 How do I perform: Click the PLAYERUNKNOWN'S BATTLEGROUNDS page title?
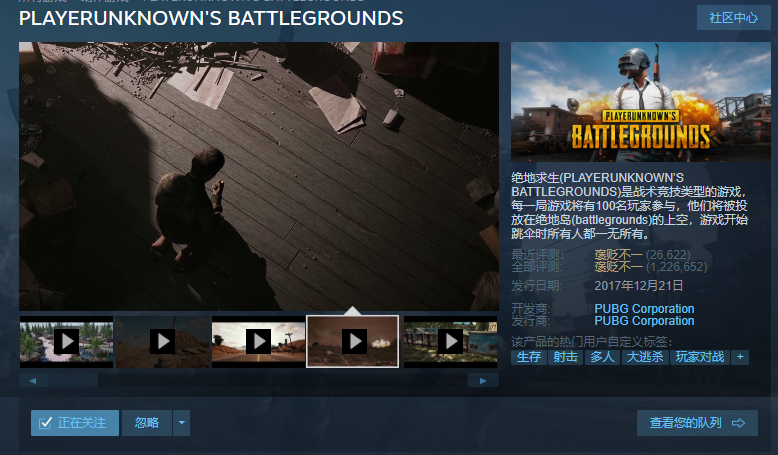click(x=211, y=18)
